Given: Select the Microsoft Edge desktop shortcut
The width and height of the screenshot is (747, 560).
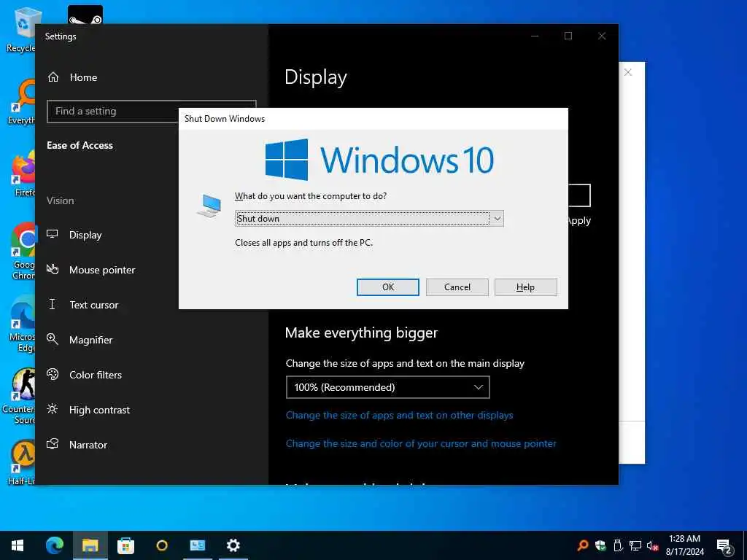Looking at the screenshot, I should pyautogui.click(x=22, y=324).
